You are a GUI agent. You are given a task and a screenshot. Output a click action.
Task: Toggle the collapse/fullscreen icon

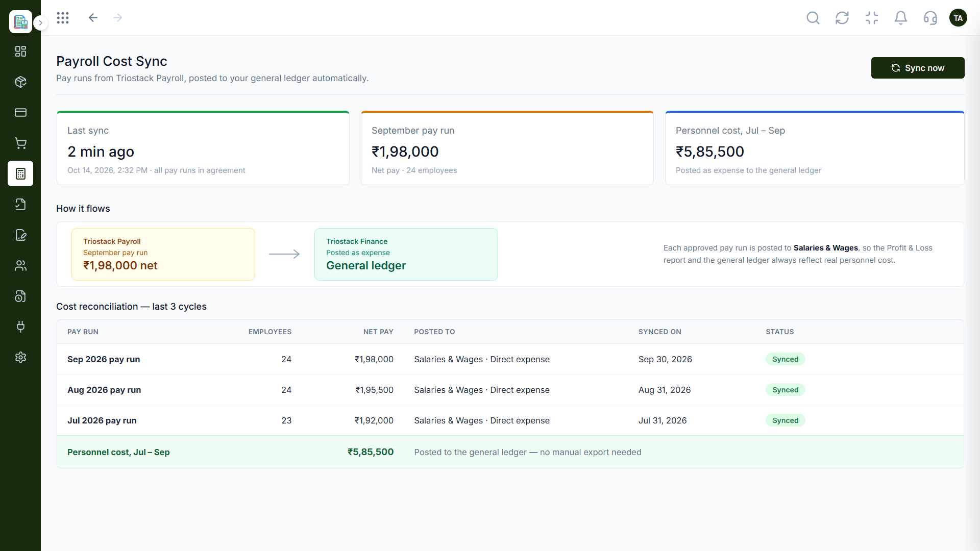(872, 18)
